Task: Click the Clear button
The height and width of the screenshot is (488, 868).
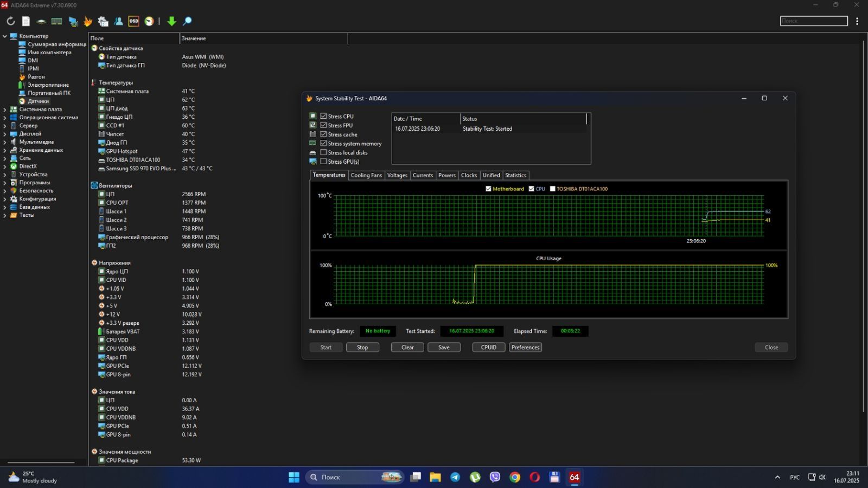Action: [x=407, y=348]
